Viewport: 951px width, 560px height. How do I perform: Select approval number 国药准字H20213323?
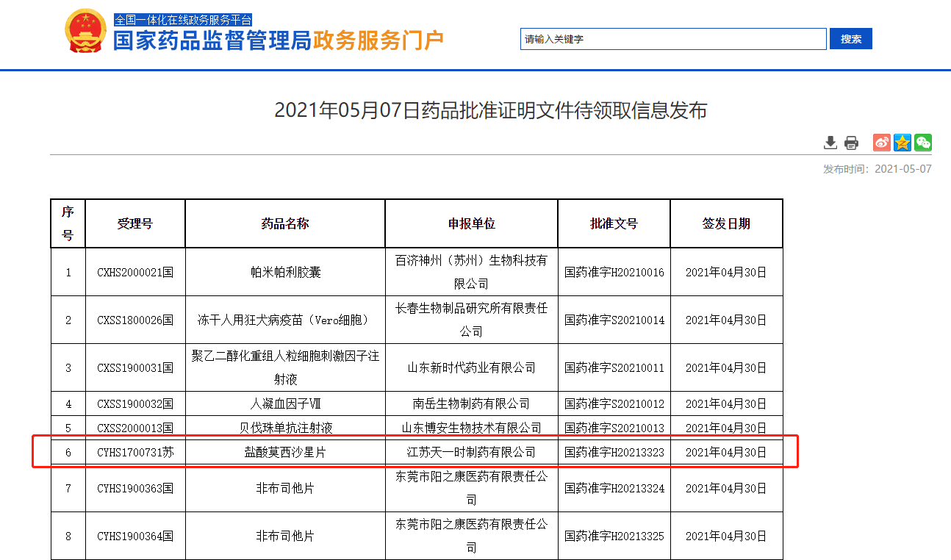click(614, 452)
